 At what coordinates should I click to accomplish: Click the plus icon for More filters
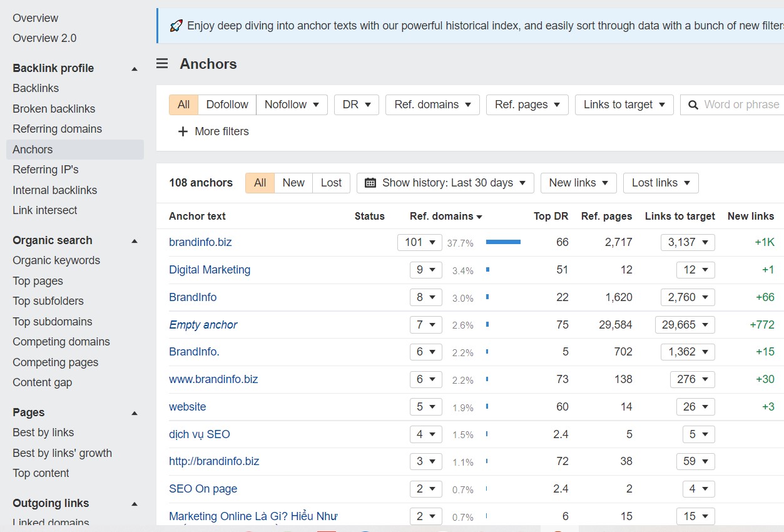point(183,131)
